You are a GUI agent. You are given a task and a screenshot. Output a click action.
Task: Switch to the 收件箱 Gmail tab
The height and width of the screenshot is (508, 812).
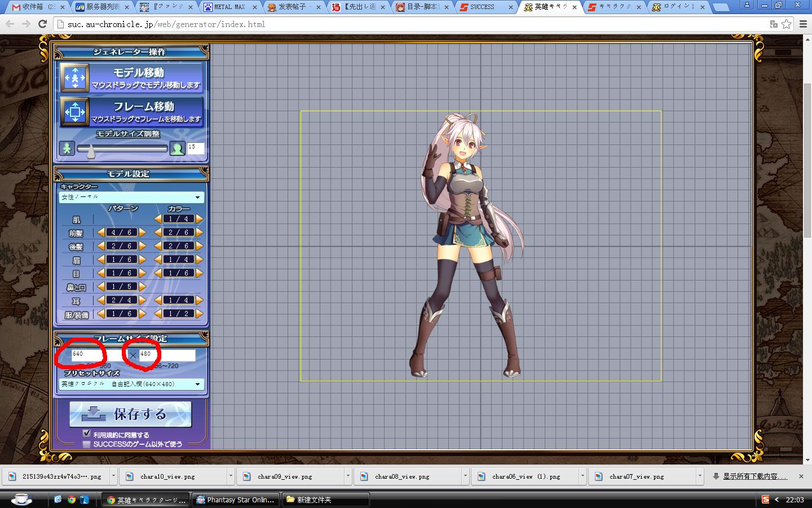click(38, 7)
